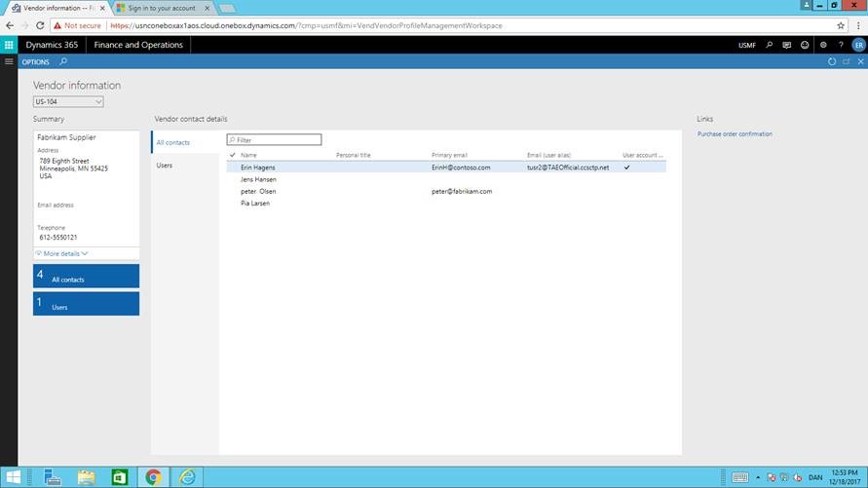Open the green Store app on taskbar

[x=120, y=477]
